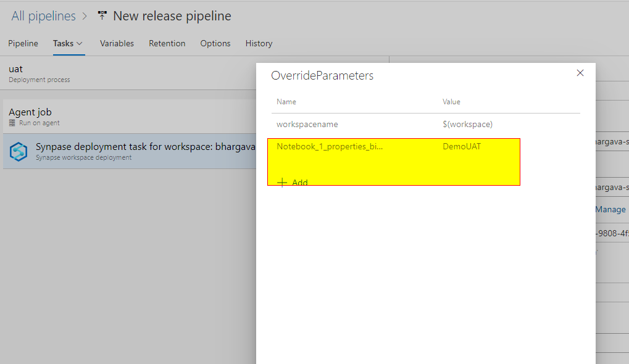Screen dimensions: 629x364
Task: Switch to the Variables tab
Action: [117, 43]
